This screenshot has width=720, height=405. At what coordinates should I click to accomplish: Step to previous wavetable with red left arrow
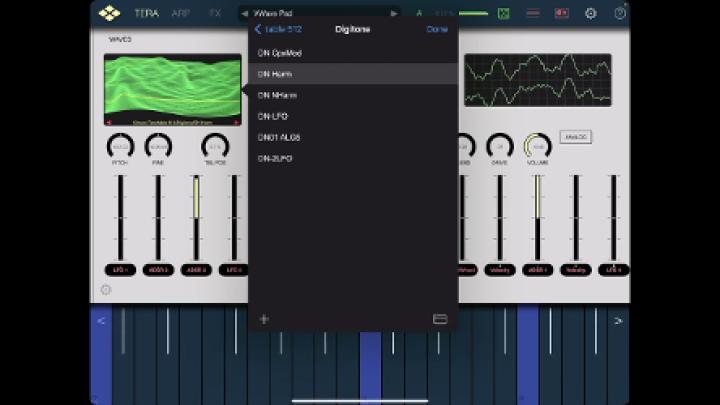[109, 123]
